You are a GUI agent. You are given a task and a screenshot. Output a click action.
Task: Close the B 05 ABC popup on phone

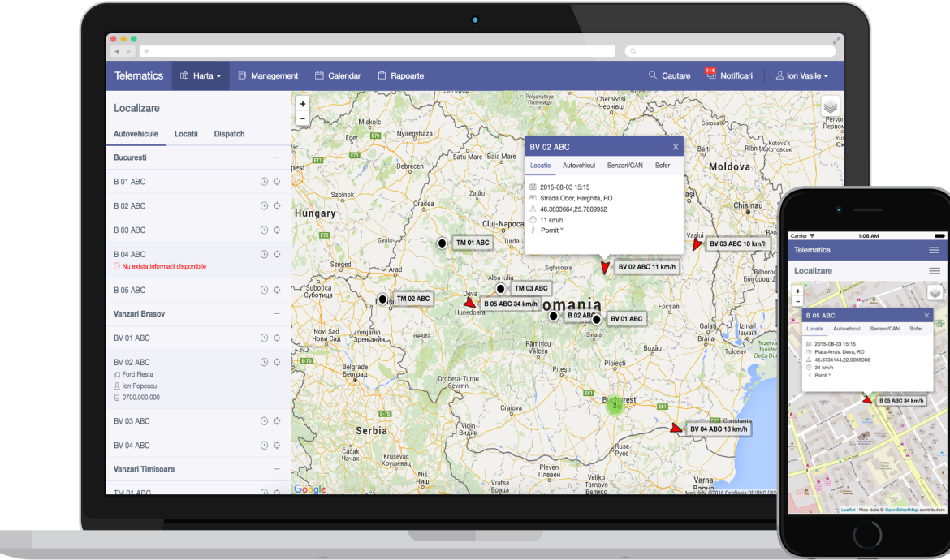click(x=926, y=316)
